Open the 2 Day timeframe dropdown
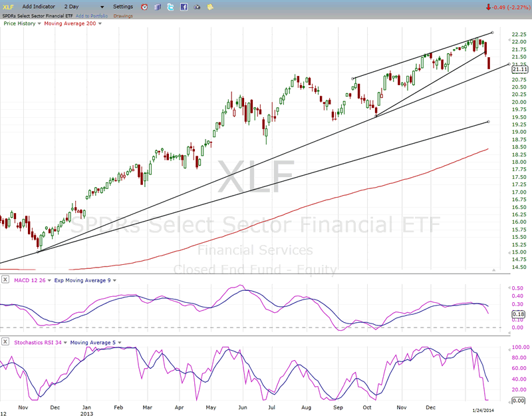 (84, 7)
